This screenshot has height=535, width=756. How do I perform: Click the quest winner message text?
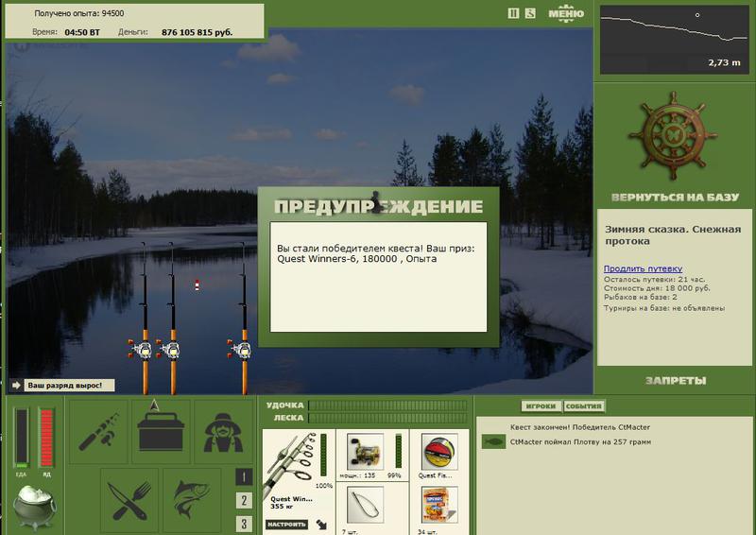pos(376,253)
